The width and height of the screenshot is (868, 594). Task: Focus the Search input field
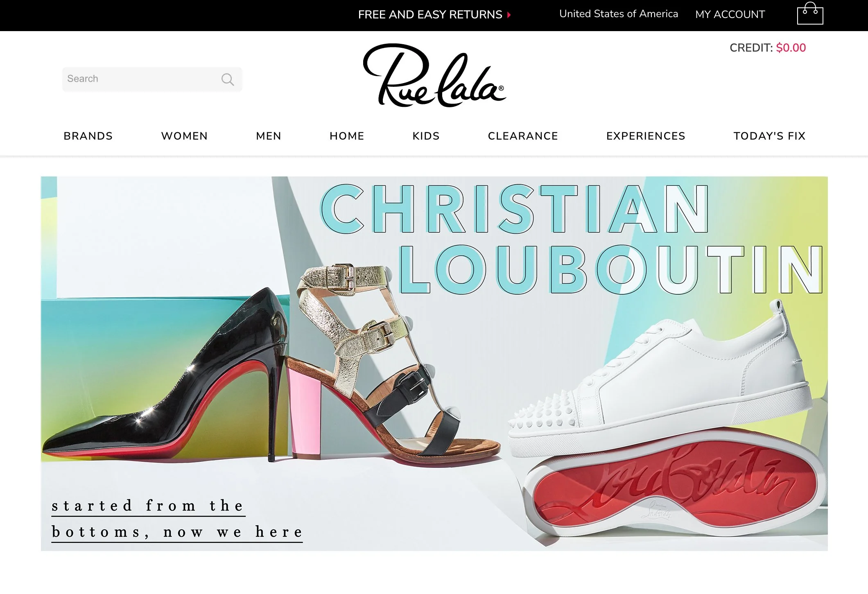point(152,79)
